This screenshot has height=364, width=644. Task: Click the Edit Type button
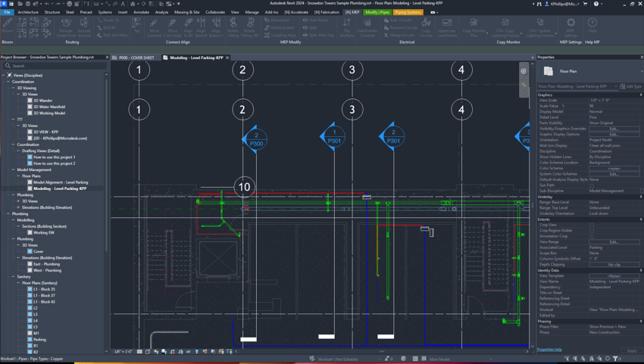(x=630, y=86)
